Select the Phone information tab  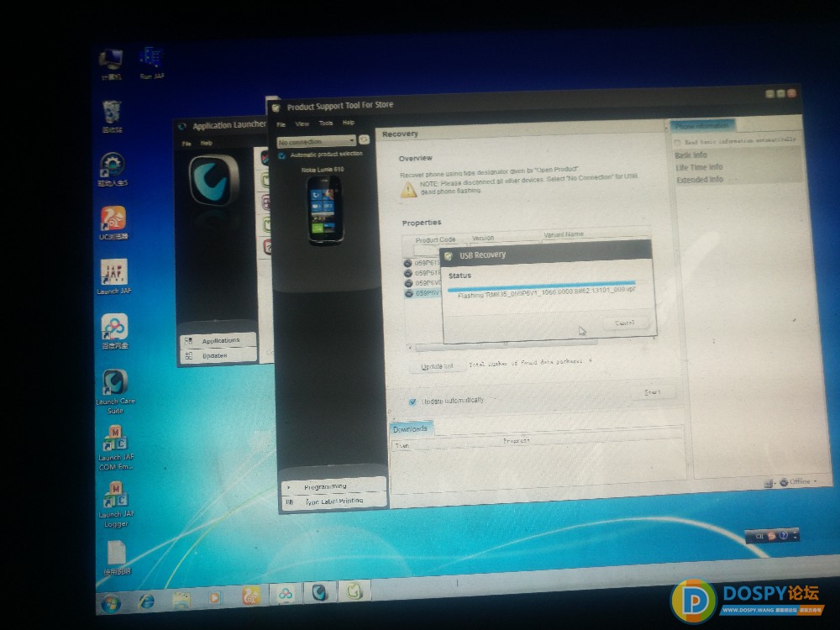701,126
